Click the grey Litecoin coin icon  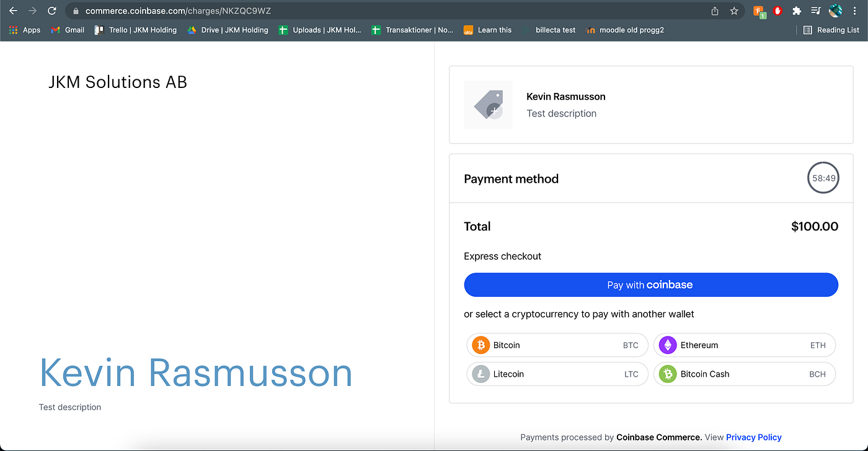click(x=480, y=374)
